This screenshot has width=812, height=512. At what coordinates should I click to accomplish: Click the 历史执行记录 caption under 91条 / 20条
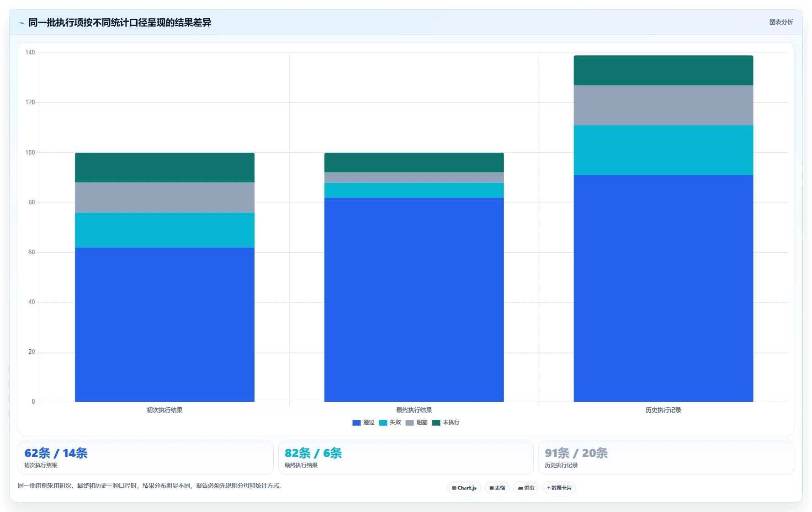tap(561, 465)
